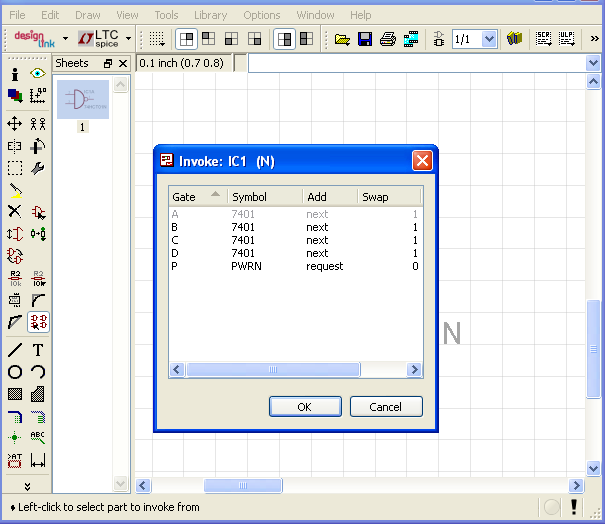Viewport: 605px width, 524px height.
Task: Cancel the Invoke dialog
Action: tap(386, 407)
